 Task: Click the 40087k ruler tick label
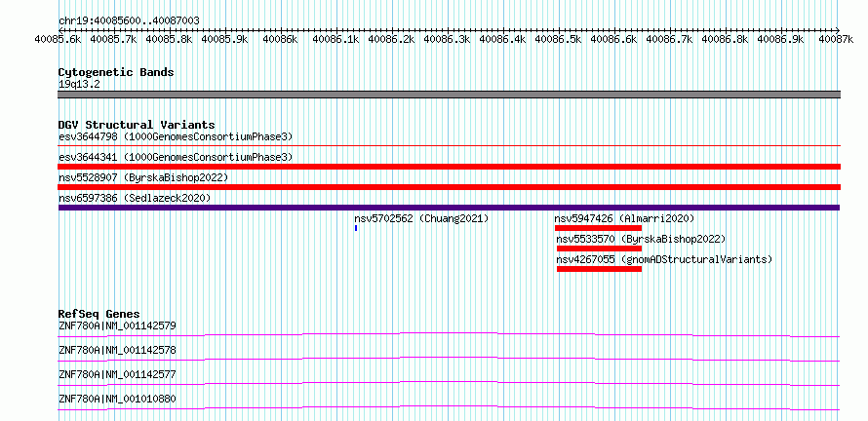point(836,39)
